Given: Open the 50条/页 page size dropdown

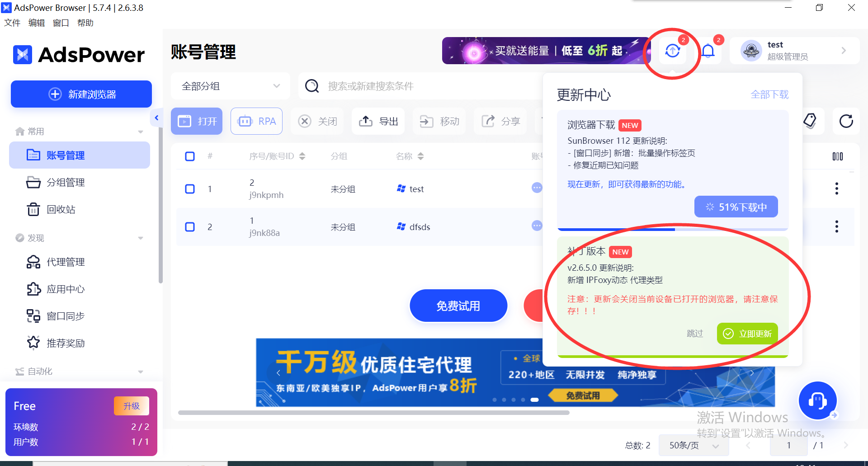Looking at the screenshot, I should click(693, 445).
